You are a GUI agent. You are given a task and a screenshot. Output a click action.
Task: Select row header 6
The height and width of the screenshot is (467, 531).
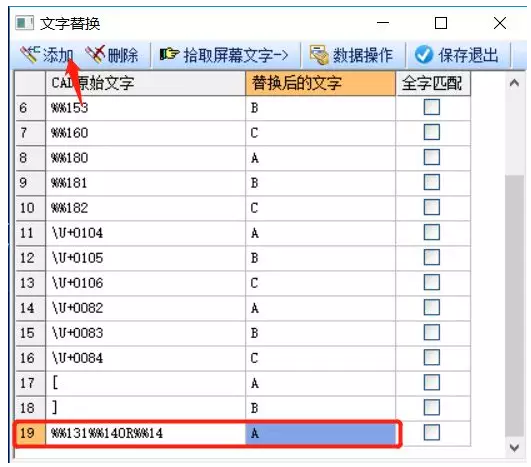click(x=30, y=108)
